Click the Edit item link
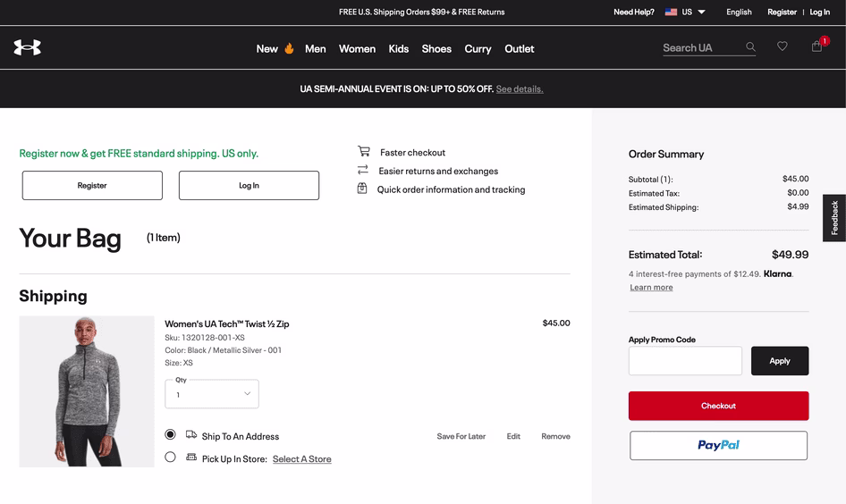The width and height of the screenshot is (846, 504). coord(513,436)
